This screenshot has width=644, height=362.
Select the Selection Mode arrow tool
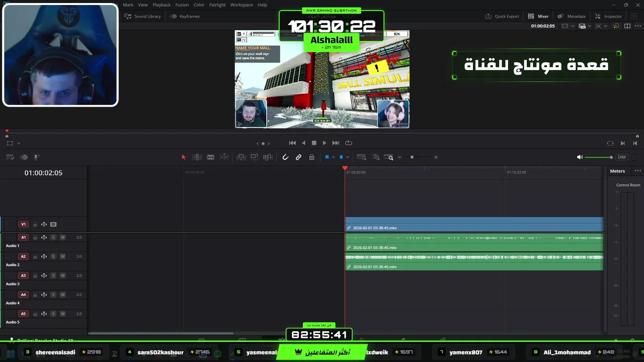click(x=183, y=157)
